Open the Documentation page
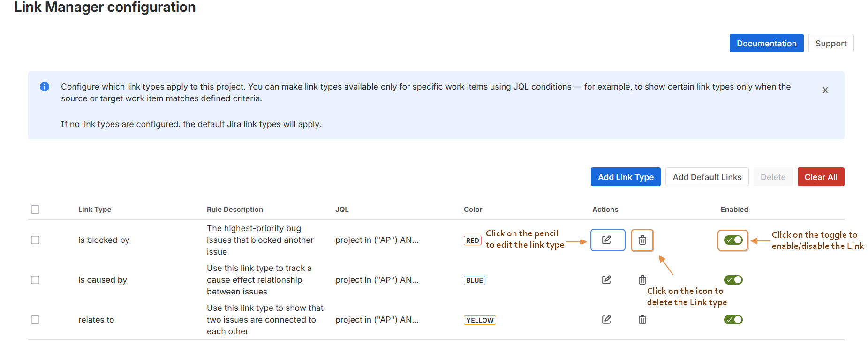Screen dimensions: 868x345 pyautogui.click(x=766, y=43)
